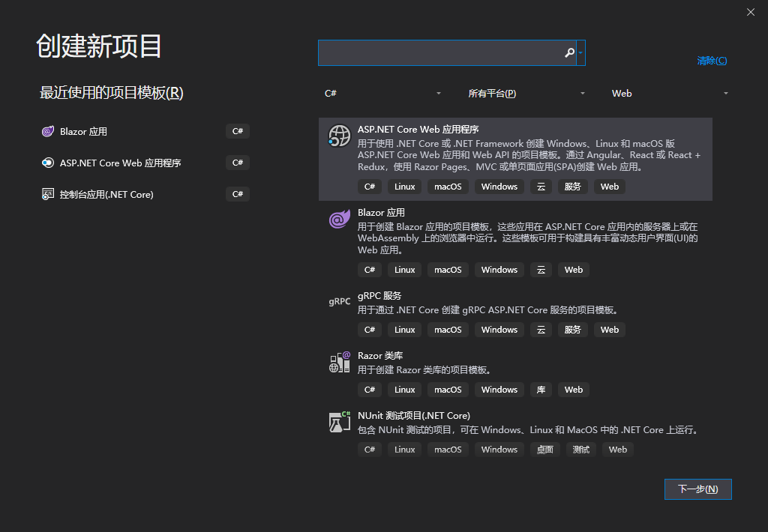Image resolution: width=768 pixels, height=532 pixels.
Task: Click the purple Blazor icon in template list
Action: tap(340, 219)
